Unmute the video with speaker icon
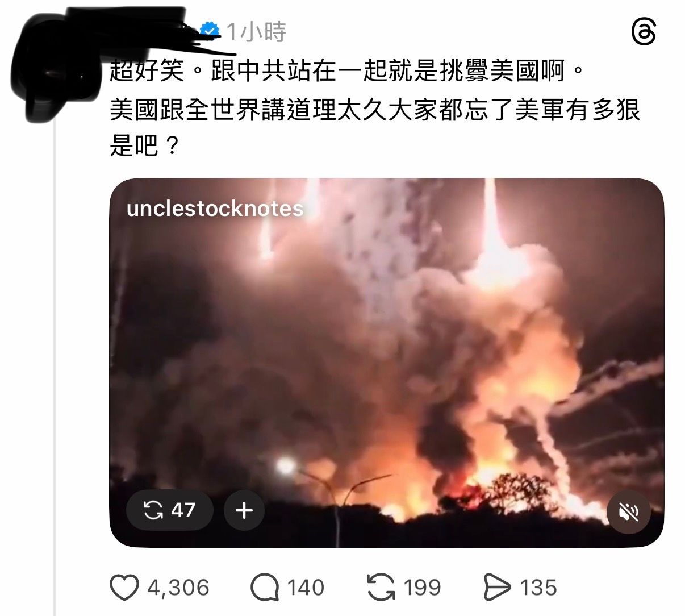Viewport: 685px width, 616px height. coord(629,512)
